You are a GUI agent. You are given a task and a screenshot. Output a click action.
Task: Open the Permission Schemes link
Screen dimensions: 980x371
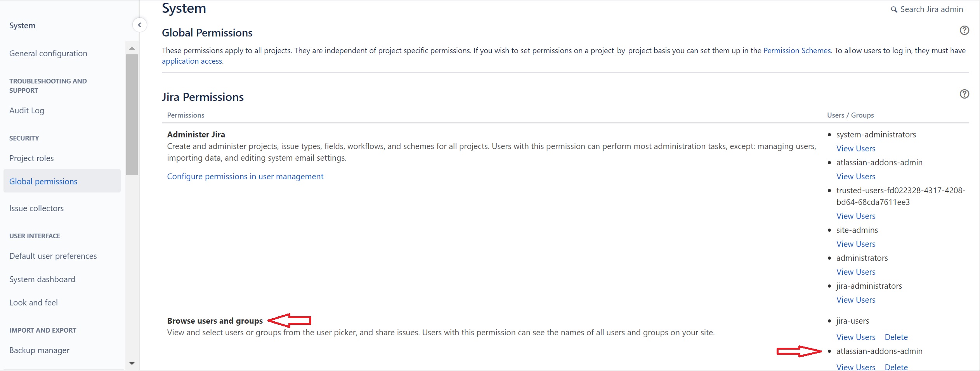pyautogui.click(x=796, y=50)
